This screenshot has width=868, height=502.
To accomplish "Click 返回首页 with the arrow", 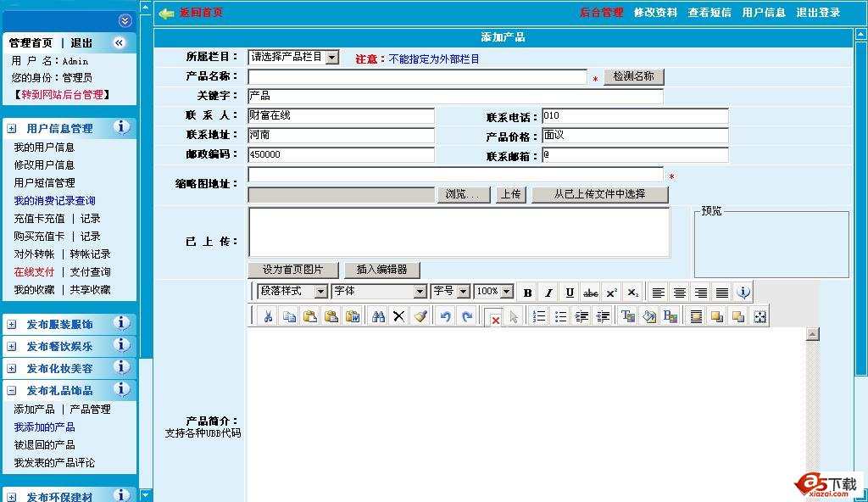I will [x=191, y=13].
